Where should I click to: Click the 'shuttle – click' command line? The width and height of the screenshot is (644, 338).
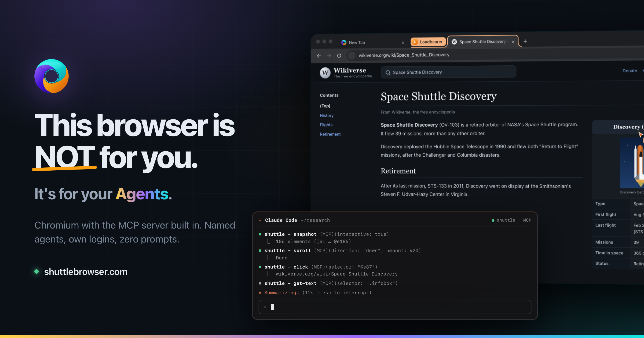click(318, 267)
